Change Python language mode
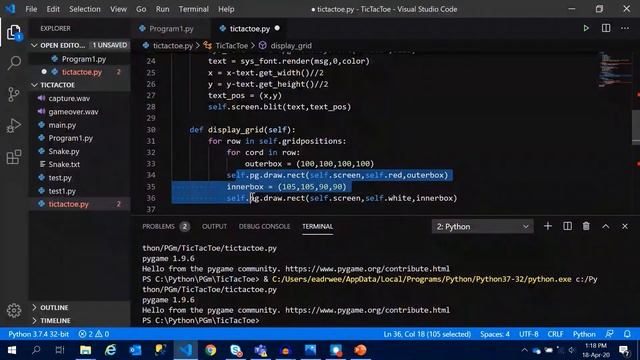Image resolution: width=640 pixels, height=360 pixels. click(584, 334)
